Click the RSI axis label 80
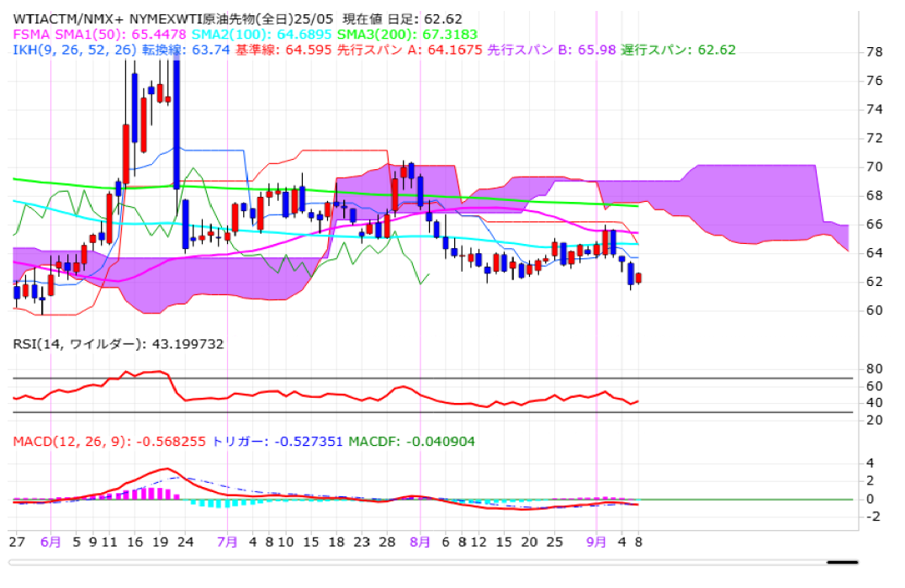The image size is (905, 588). point(875,368)
